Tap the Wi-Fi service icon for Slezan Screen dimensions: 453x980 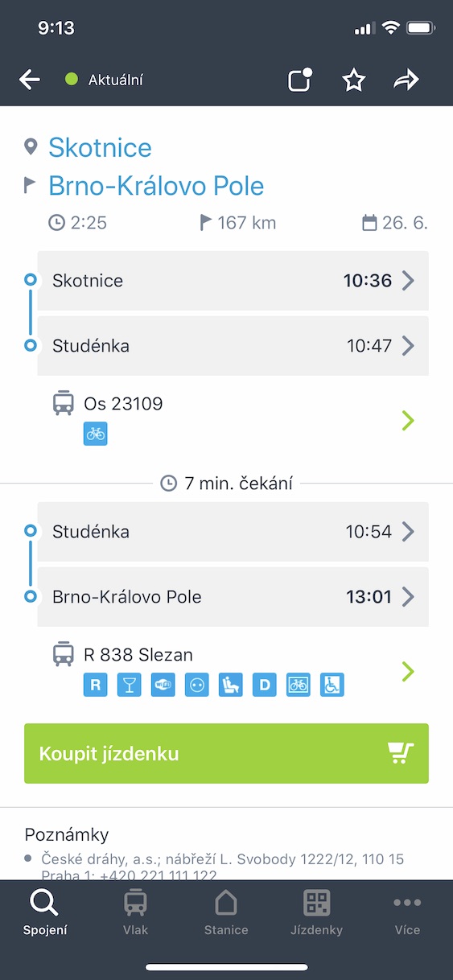point(163,686)
